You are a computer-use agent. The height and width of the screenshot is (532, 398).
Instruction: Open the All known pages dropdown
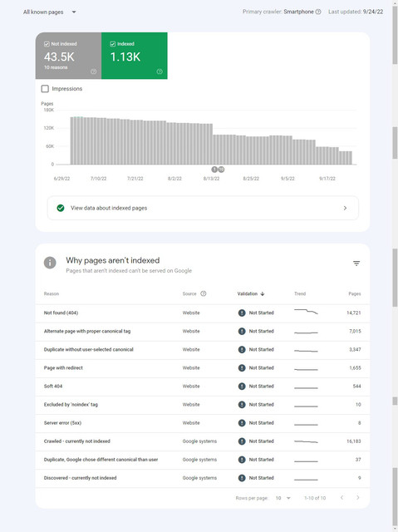tap(50, 12)
